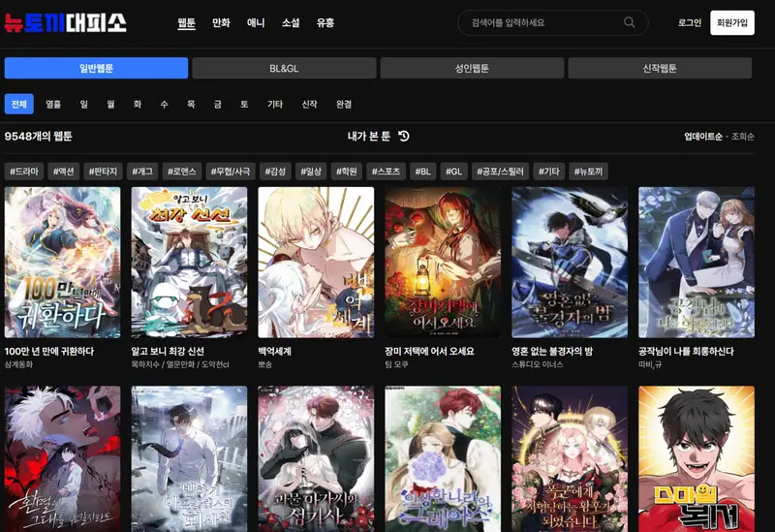Select the 일반웹툰 tab
The width and height of the screenshot is (775, 532).
click(96, 68)
